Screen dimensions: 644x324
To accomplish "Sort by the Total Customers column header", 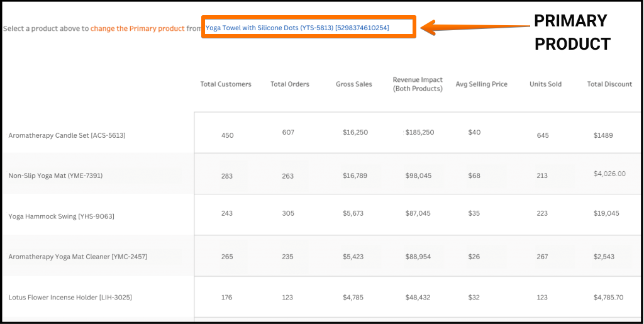I will click(226, 84).
